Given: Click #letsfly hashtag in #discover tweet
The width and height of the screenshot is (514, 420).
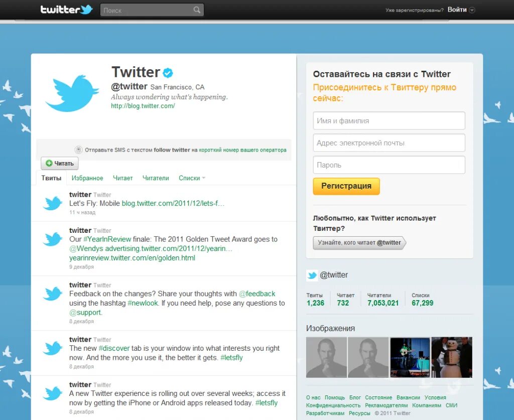Looking at the screenshot, I should 231,357.
